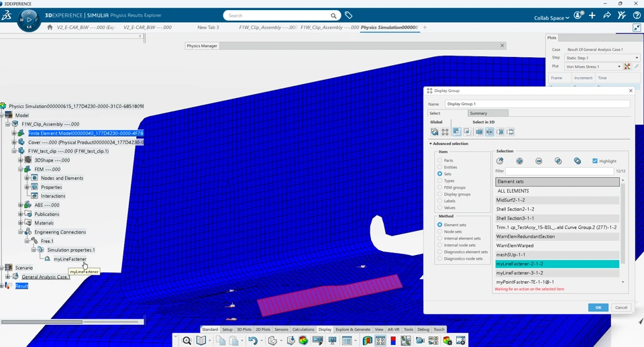Image resolution: width=644 pixels, height=347 pixels.
Task: Open the Collab Space dropdown
Action: [x=551, y=17]
